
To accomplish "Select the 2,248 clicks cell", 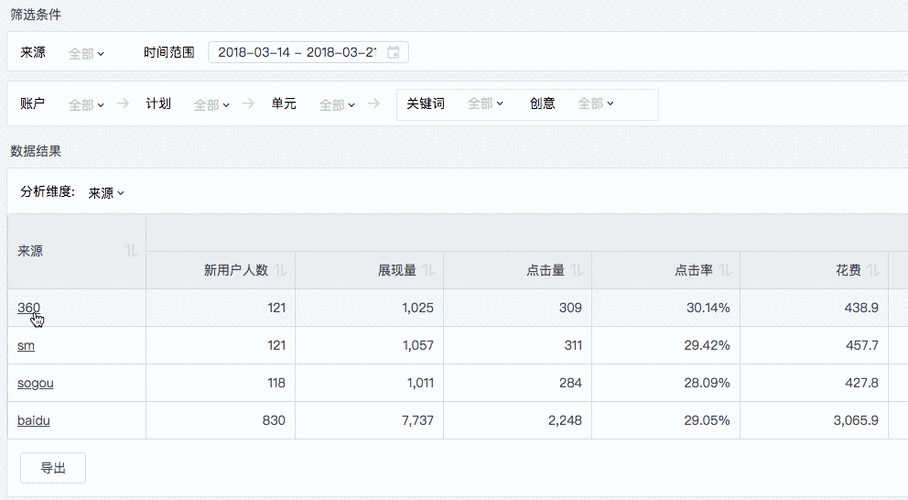I will (518, 421).
